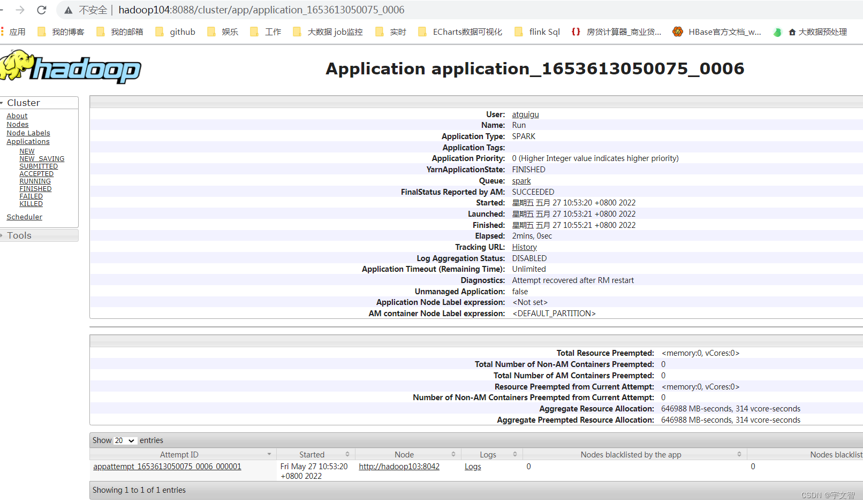Open the 我的博客 bookmark folder

tap(60, 32)
